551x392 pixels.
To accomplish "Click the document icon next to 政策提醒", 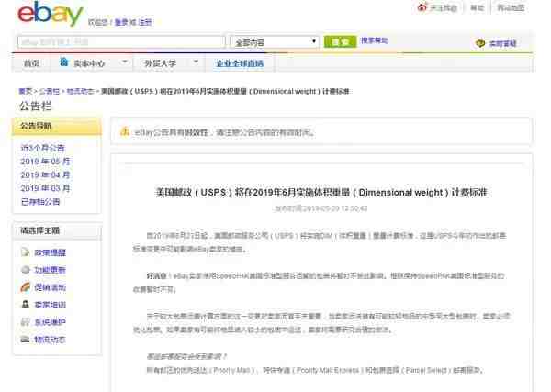I will click(26, 252).
